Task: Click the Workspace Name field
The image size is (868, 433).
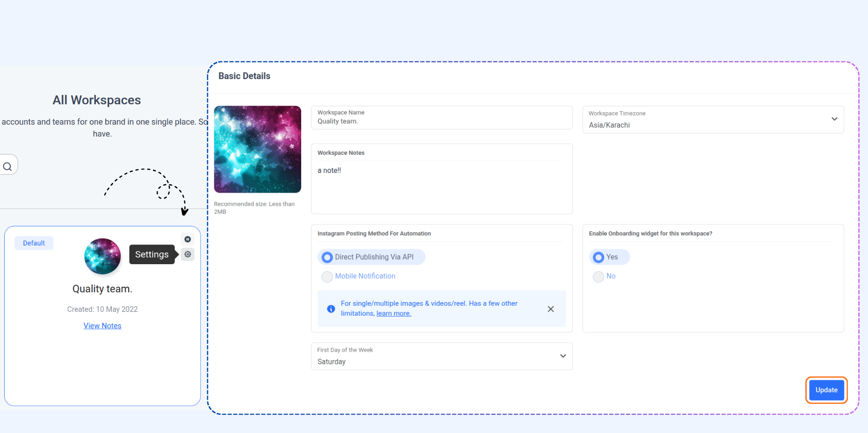Action: coord(442,117)
